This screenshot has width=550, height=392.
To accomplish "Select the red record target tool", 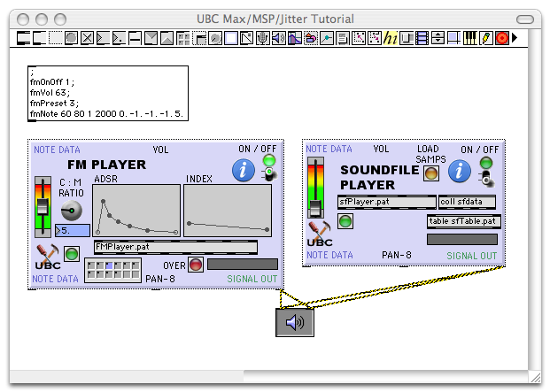I will [x=502, y=38].
